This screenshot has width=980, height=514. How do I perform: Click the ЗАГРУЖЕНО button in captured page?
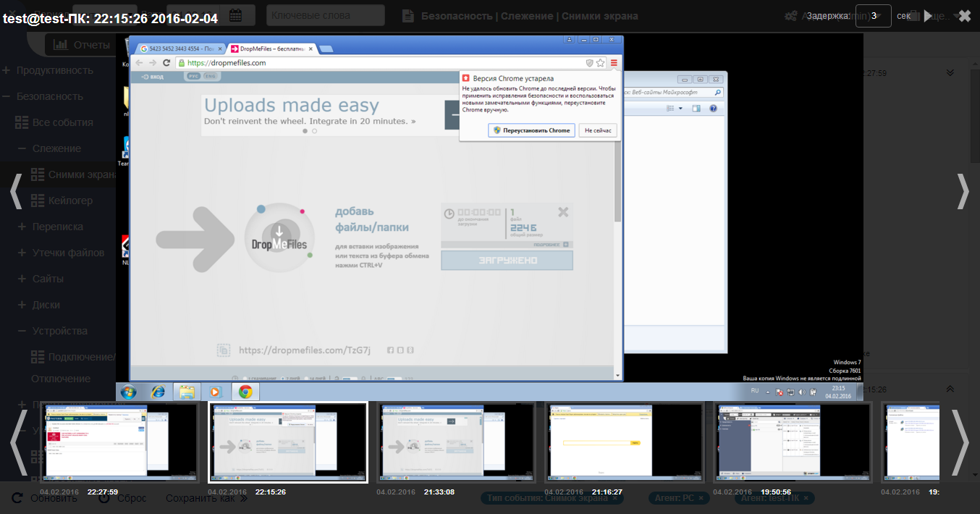click(x=507, y=260)
